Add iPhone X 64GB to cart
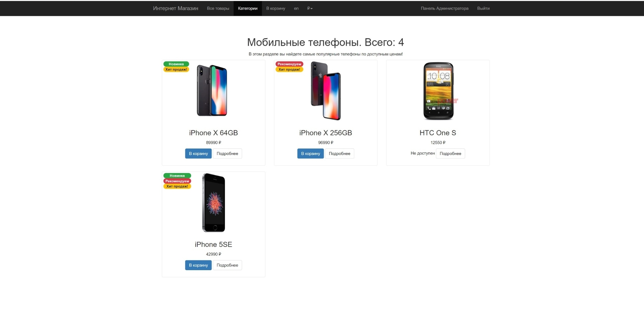Image resolution: width=644 pixels, height=314 pixels. (x=198, y=153)
